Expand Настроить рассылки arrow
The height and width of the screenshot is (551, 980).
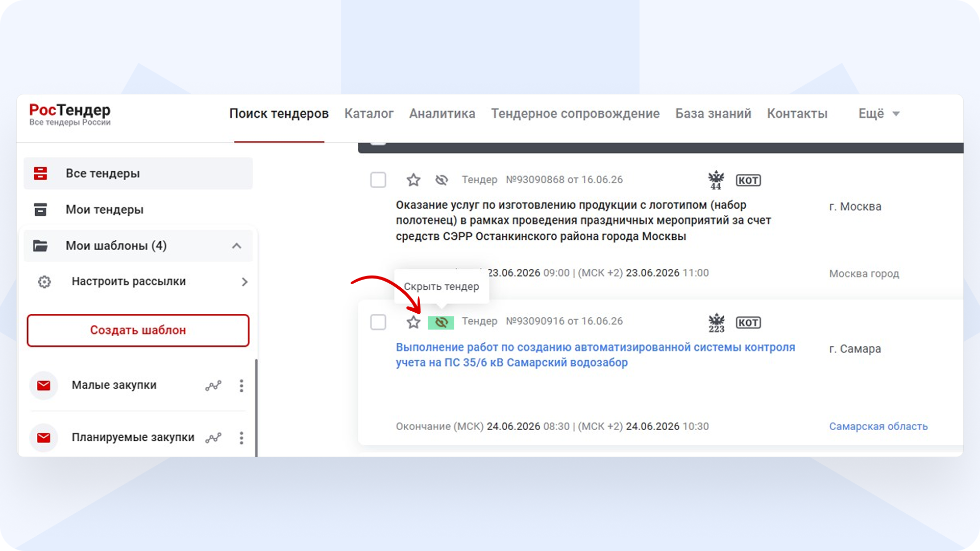(244, 282)
